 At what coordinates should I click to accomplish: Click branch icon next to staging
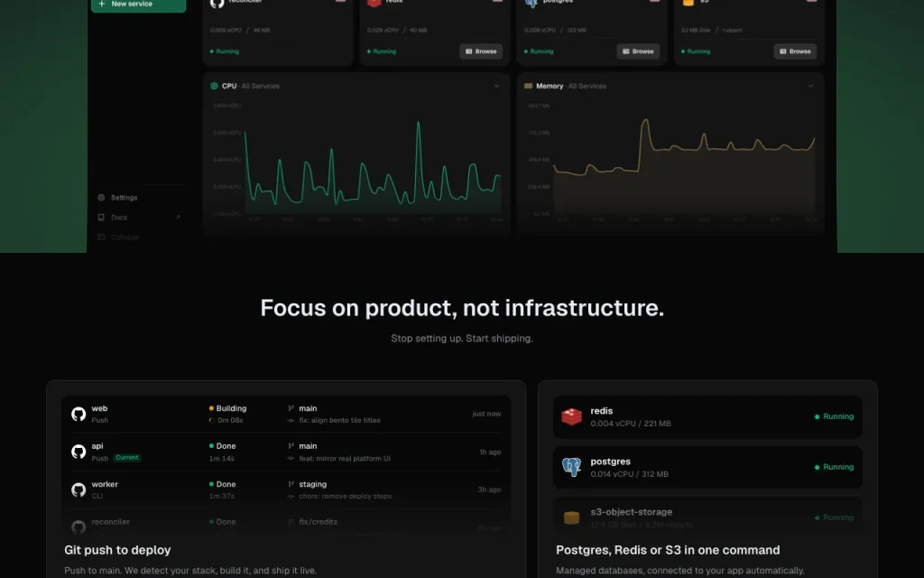coord(291,484)
